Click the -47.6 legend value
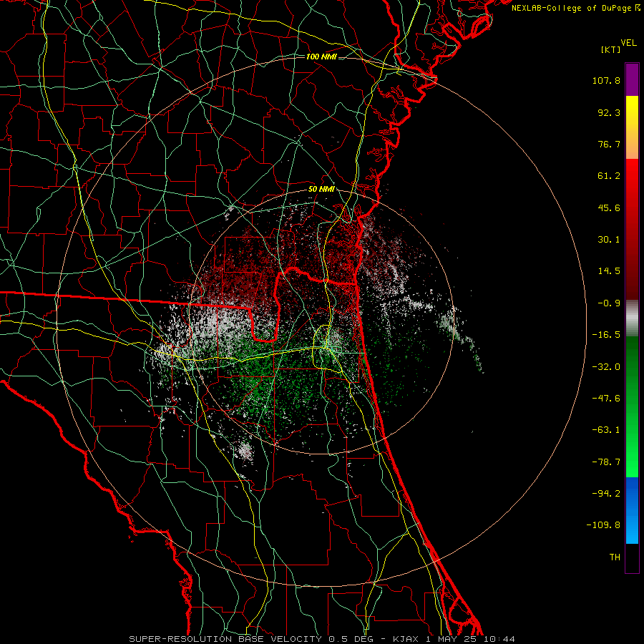 (x=606, y=399)
